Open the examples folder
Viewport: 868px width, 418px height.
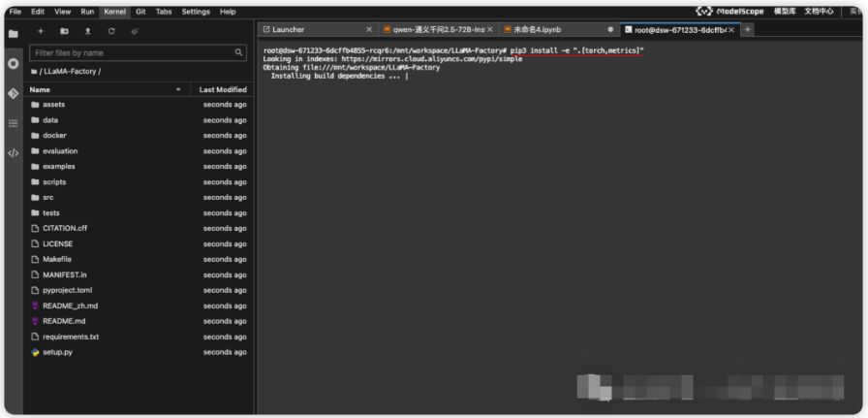[139, 166]
